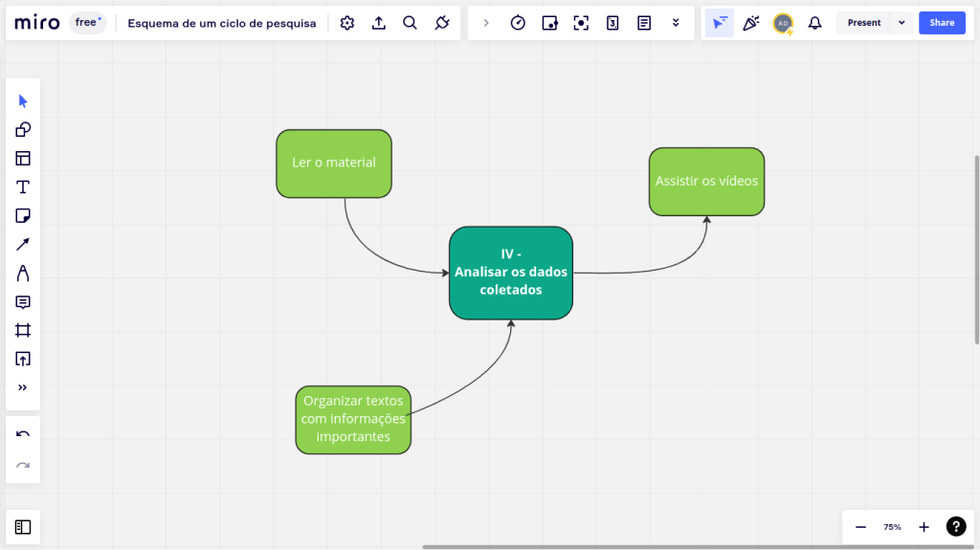Open the Templates tool

pos(23,159)
